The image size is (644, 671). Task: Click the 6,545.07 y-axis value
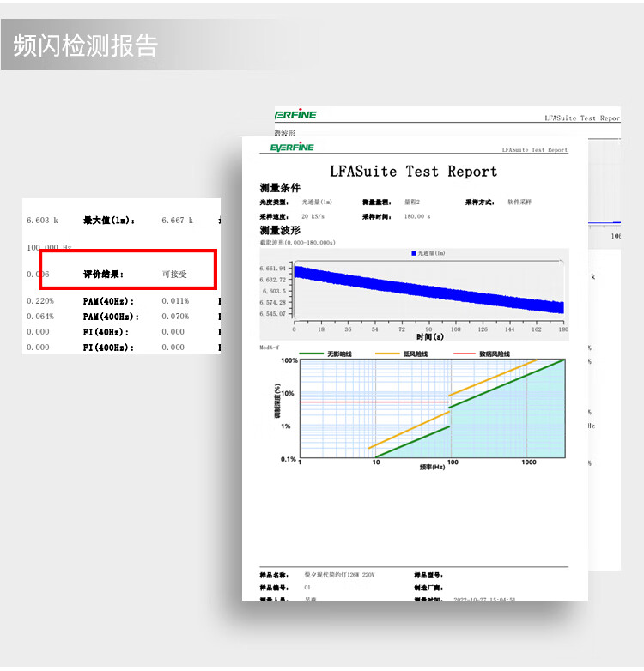point(272,314)
